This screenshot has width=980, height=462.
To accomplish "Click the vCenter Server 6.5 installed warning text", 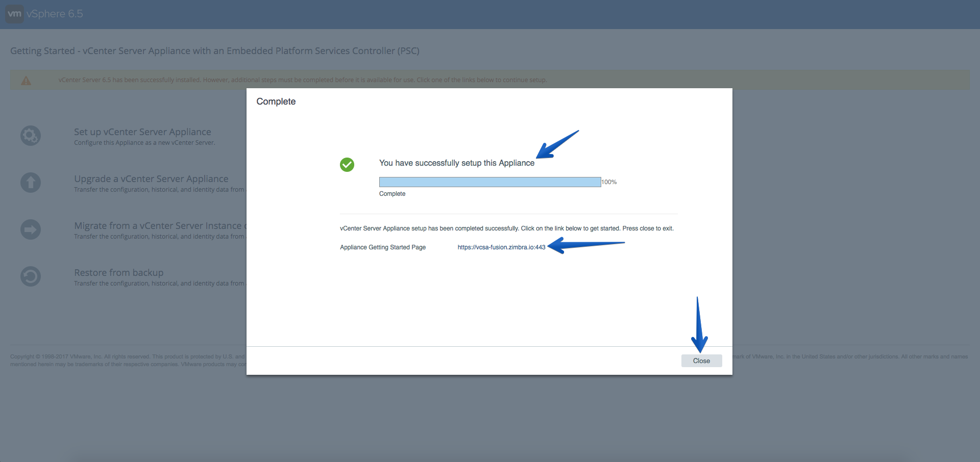I will [x=303, y=80].
